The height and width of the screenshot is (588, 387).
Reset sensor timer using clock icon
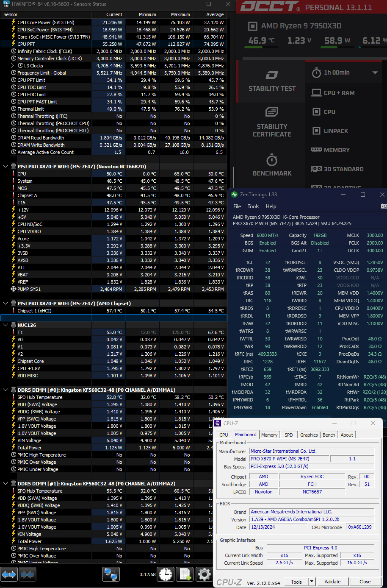pos(166,574)
